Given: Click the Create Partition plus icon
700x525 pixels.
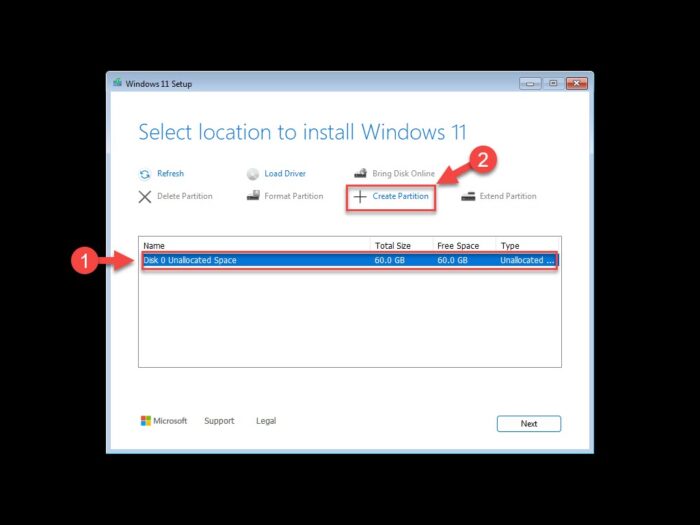Looking at the screenshot, I should pos(360,196).
